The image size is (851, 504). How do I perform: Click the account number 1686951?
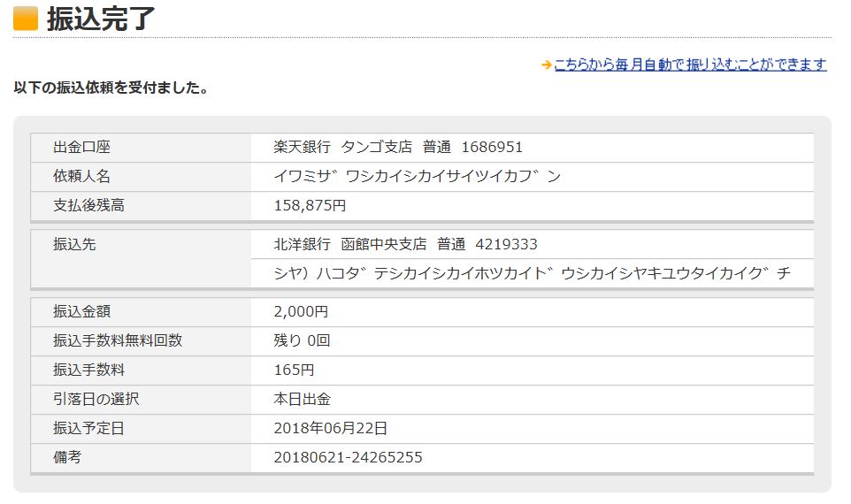[x=492, y=147]
